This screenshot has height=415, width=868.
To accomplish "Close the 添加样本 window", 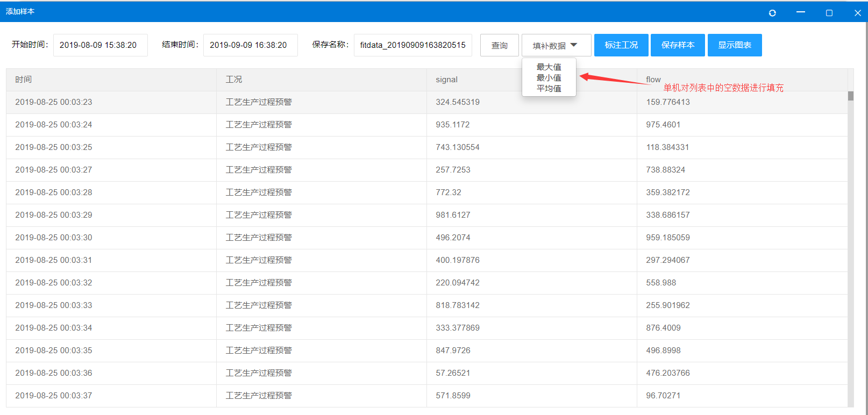I will (x=857, y=13).
